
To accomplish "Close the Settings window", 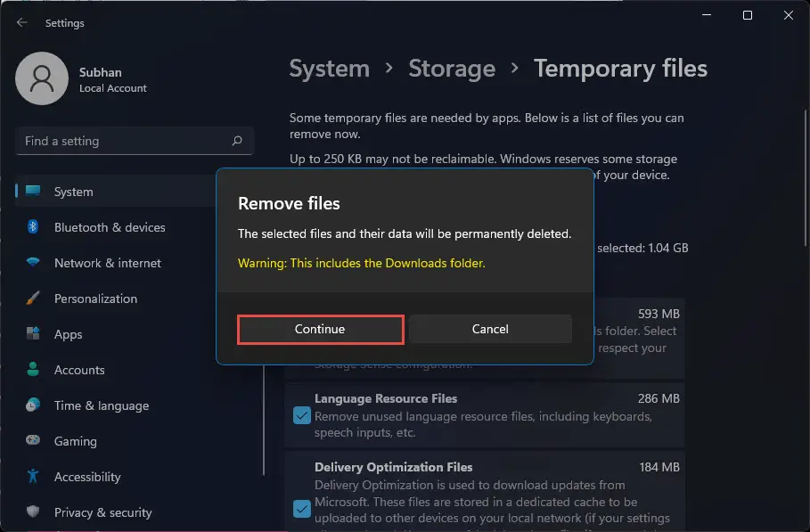I will [789, 15].
